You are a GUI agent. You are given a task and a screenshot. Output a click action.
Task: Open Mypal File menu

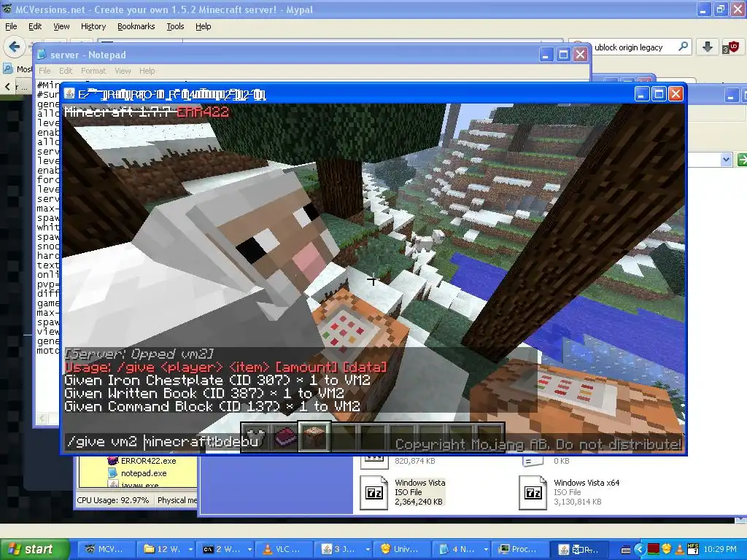(11, 26)
